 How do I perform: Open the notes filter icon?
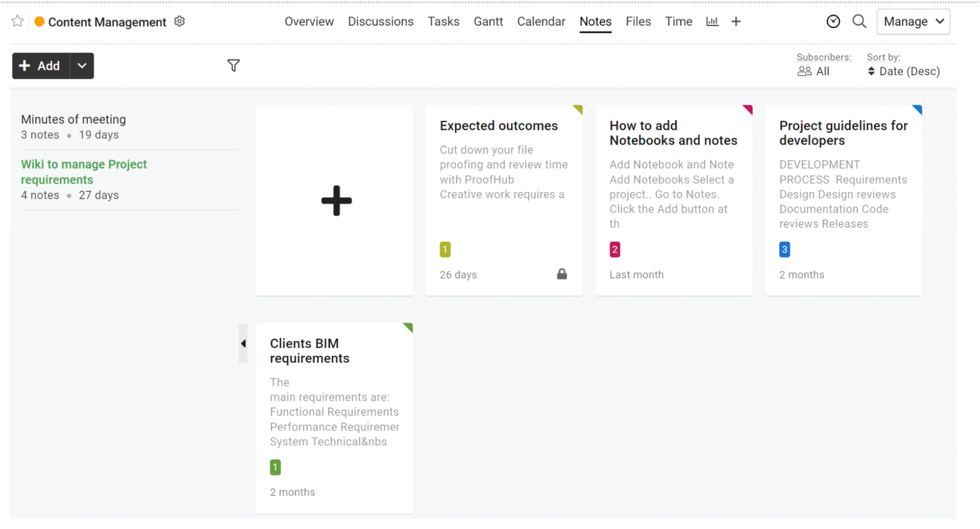click(233, 65)
